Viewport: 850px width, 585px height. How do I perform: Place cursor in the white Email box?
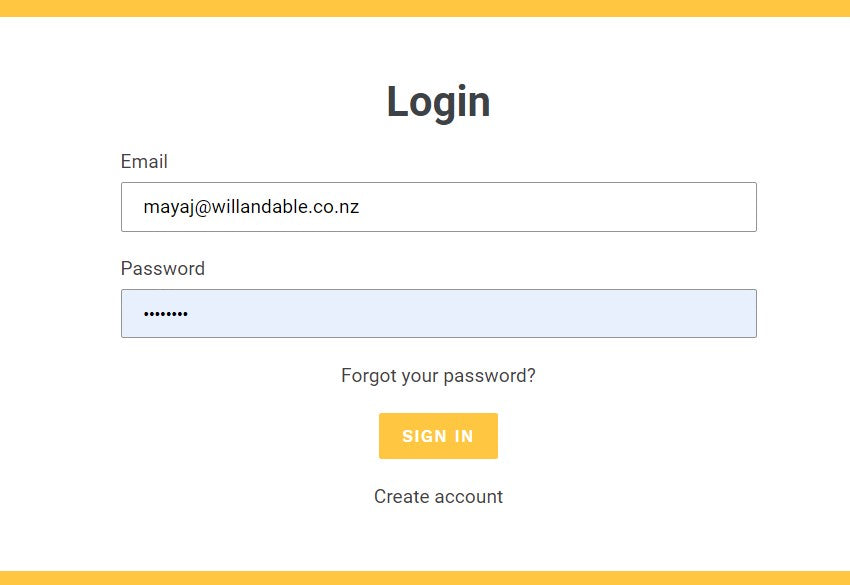[550, 207]
